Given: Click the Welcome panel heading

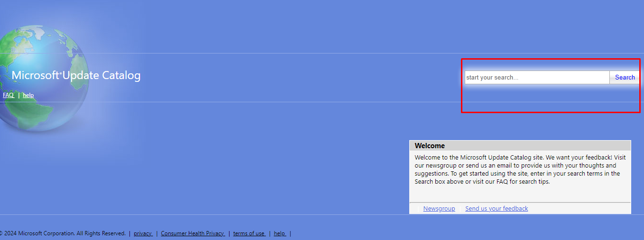Looking at the screenshot, I should (x=430, y=146).
